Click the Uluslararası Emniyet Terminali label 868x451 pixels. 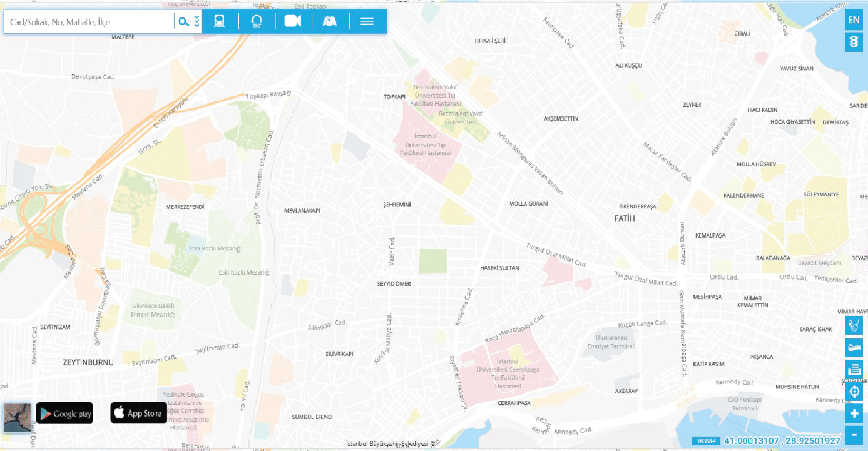coord(611,342)
